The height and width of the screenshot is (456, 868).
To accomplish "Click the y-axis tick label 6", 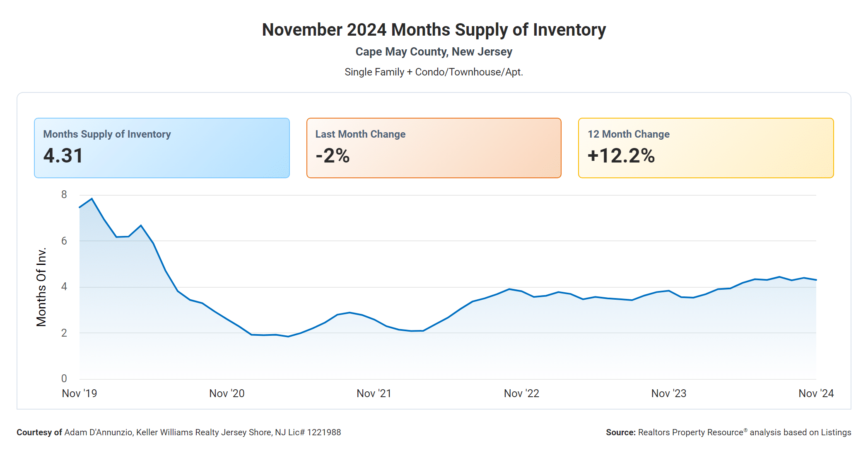I will pyautogui.click(x=64, y=241).
